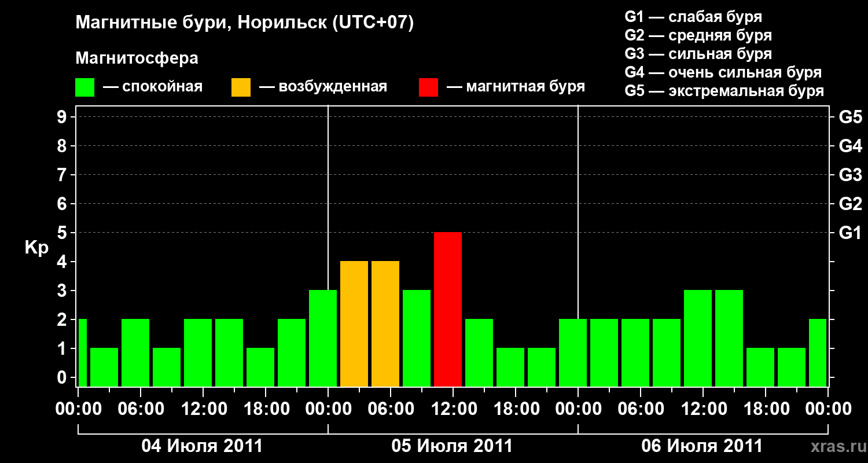Click the 'G3 — сильная буря' description line
This screenshot has width=868, height=463.
pyautogui.click(x=698, y=54)
